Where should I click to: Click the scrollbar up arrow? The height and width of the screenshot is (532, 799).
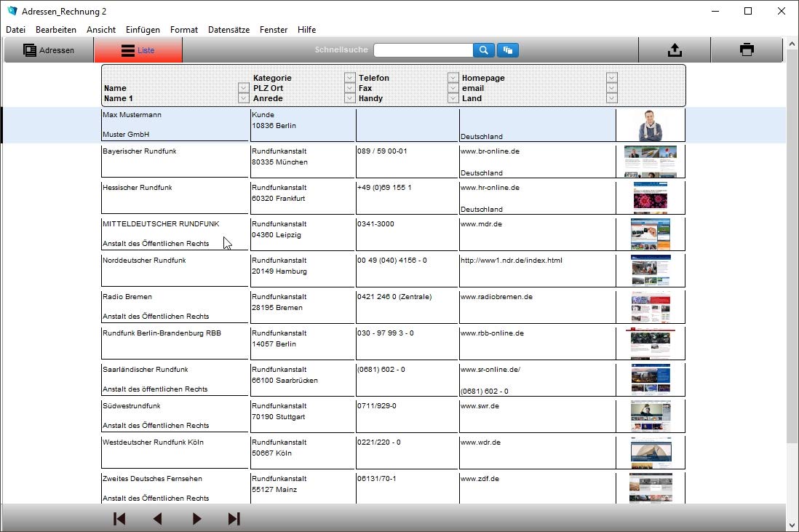coord(792,44)
